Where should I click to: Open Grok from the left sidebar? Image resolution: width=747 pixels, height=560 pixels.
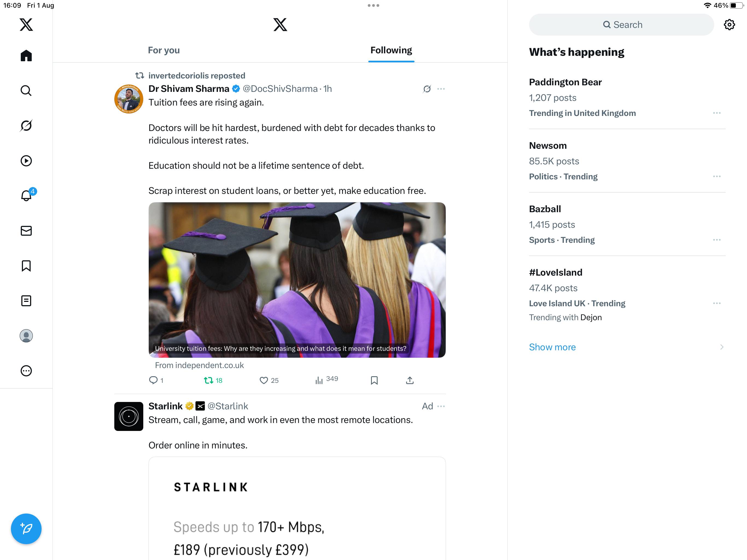pos(26,126)
